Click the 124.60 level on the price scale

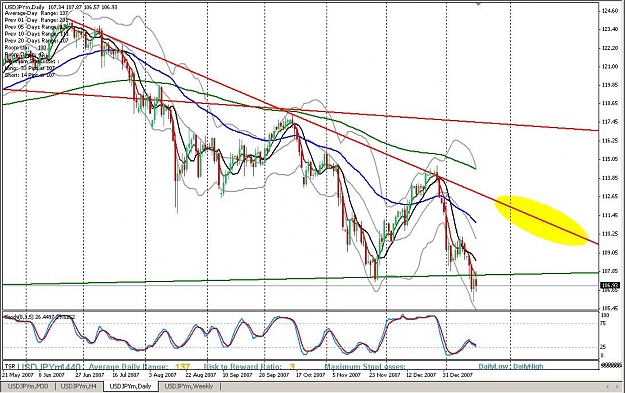click(x=610, y=11)
